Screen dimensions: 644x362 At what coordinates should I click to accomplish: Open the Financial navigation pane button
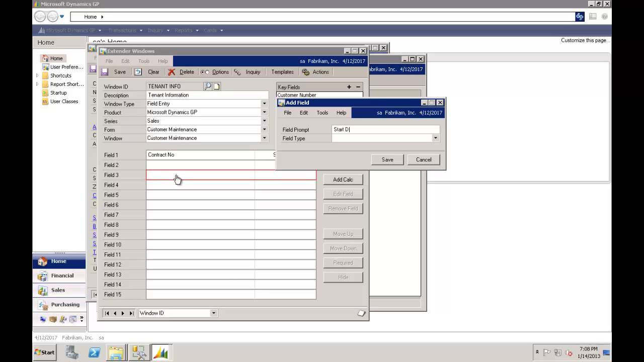(59, 276)
